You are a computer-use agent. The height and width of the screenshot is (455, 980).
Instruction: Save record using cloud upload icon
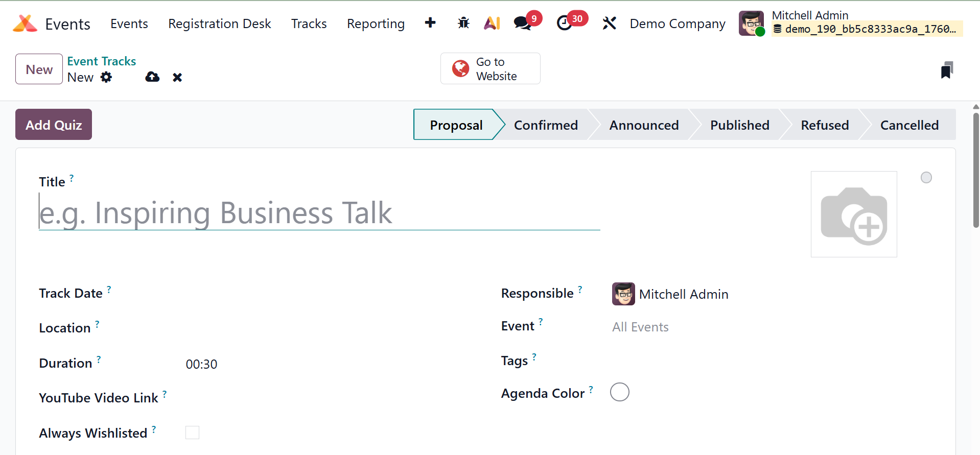click(152, 77)
